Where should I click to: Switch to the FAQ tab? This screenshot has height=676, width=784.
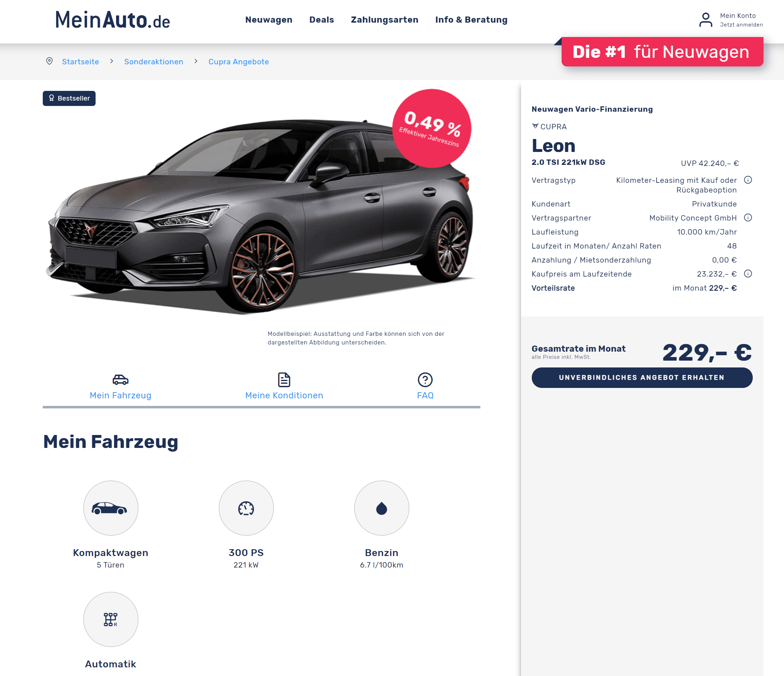pos(425,386)
